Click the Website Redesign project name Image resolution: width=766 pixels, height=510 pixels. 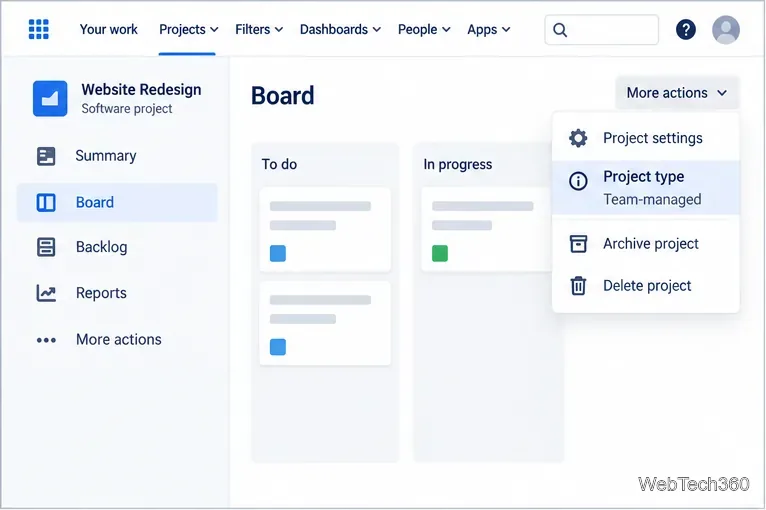click(x=141, y=90)
